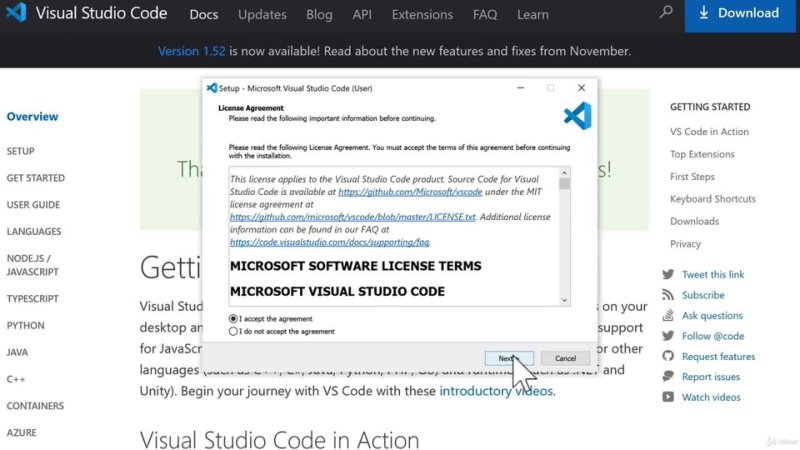Open the supporting/faq link in agreement
Image resolution: width=800 pixels, height=450 pixels.
point(330,242)
